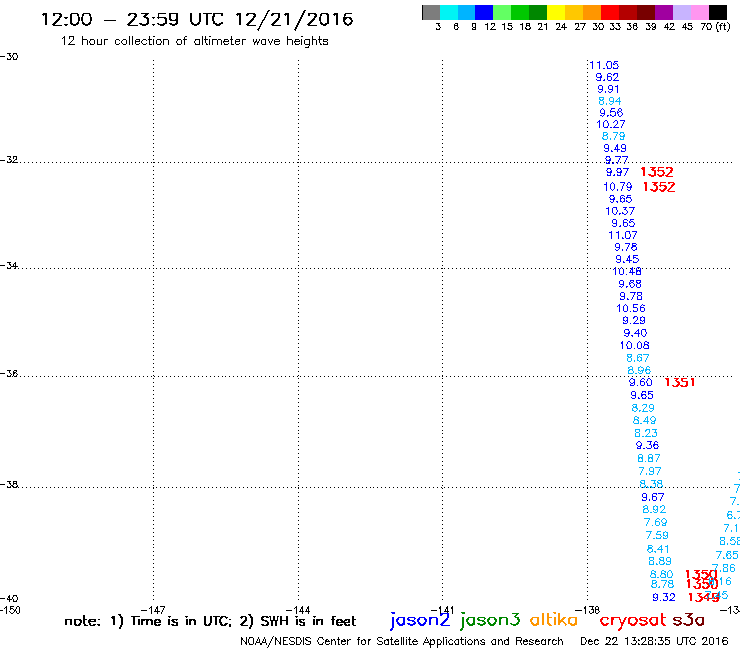Click the -147 longitude axis label
Viewport: 740px width, 650px height.
tap(153, 610)
